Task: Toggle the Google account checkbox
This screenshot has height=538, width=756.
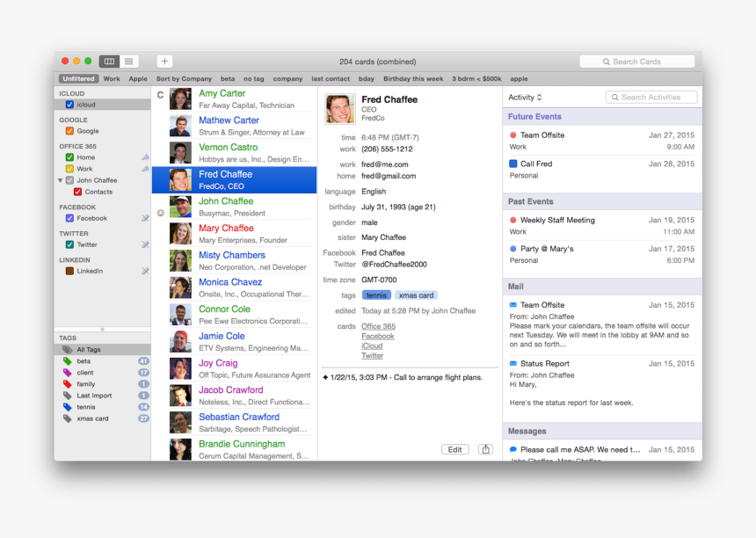Action: click(69, 131)
